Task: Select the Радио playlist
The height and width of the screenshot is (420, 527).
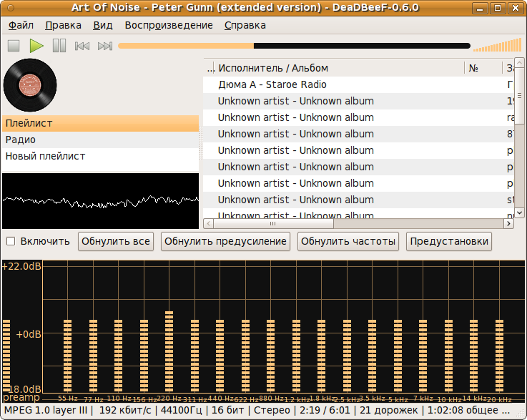Action: 101,140
